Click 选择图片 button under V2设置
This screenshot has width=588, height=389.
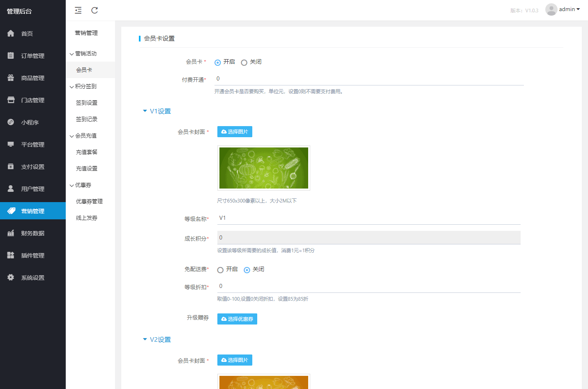click(235, 360)
